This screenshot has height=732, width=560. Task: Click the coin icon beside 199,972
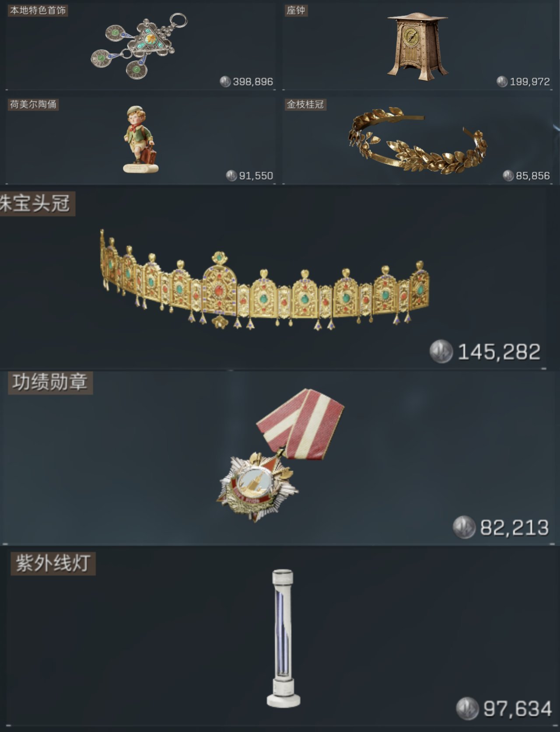point(502,81)
